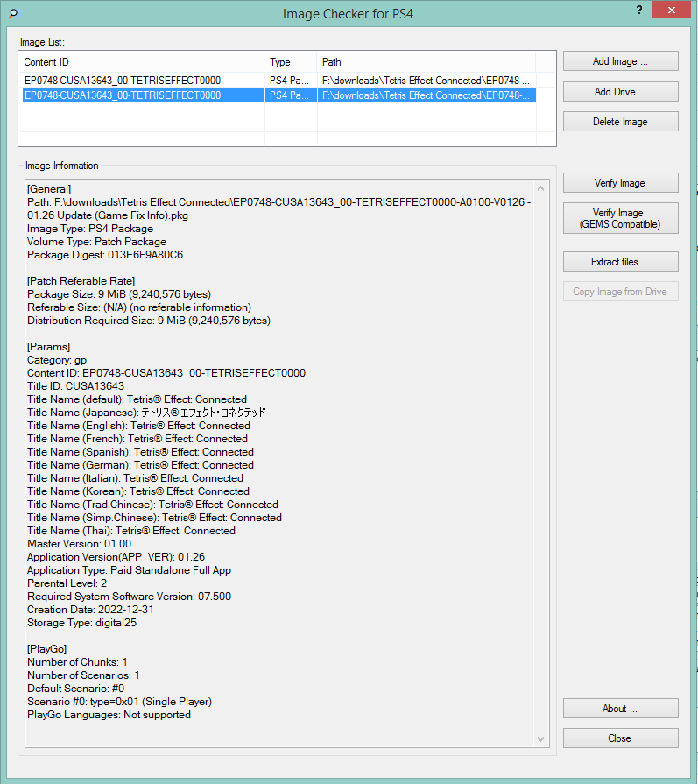The height and width of the screenshot is (784, 698).
Task: Click the Verify Image button
Action: coord(621,183)
